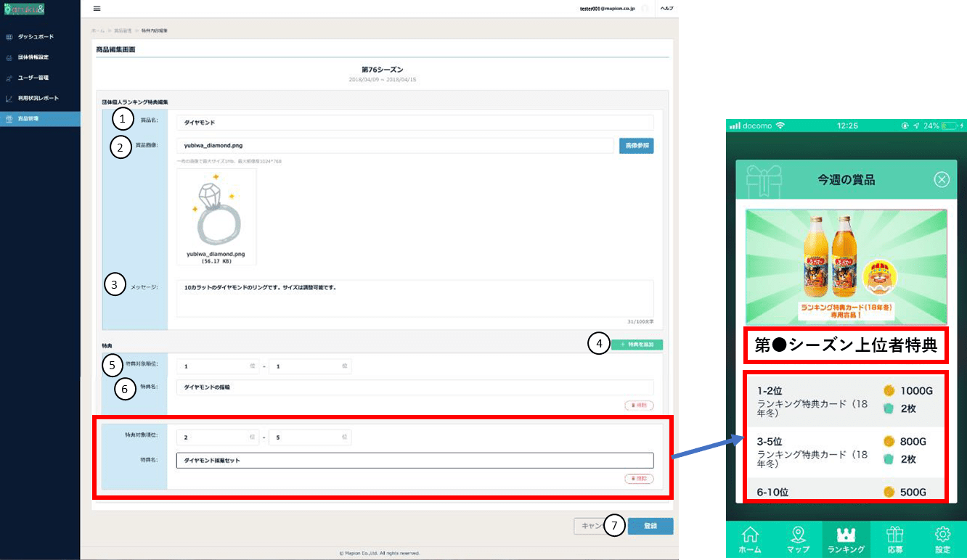Screen dimensions: 967x560
Task: Focus the メッセージ text area
Action: 414,298
